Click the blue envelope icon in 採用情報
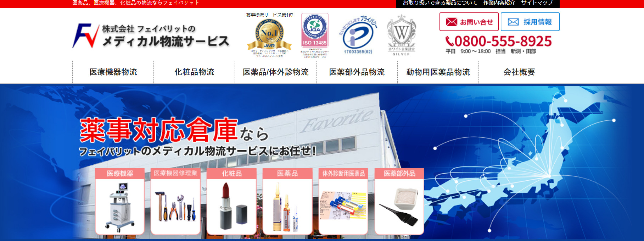This screenshot has width=644, height=241. click(x=513, y=22)
